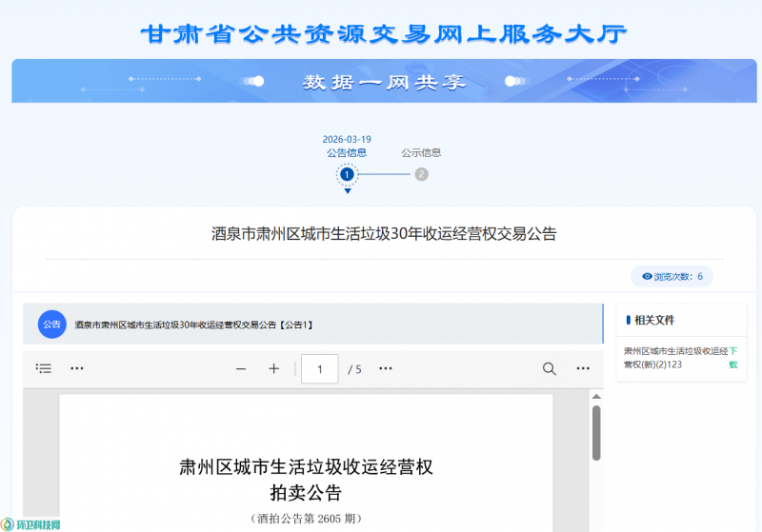Click the page number input field
This screenshot has width=762, height=532.
pyautogui.click(x=319, y=368)
